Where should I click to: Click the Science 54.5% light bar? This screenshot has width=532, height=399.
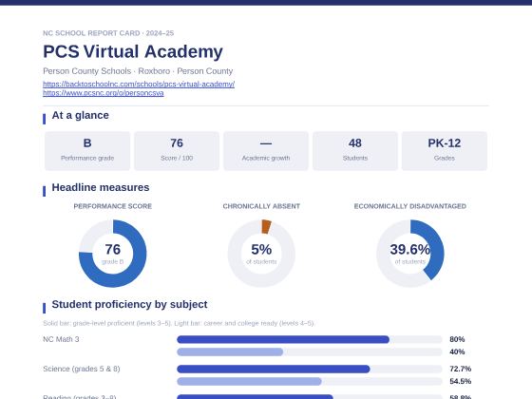(249, 381)
